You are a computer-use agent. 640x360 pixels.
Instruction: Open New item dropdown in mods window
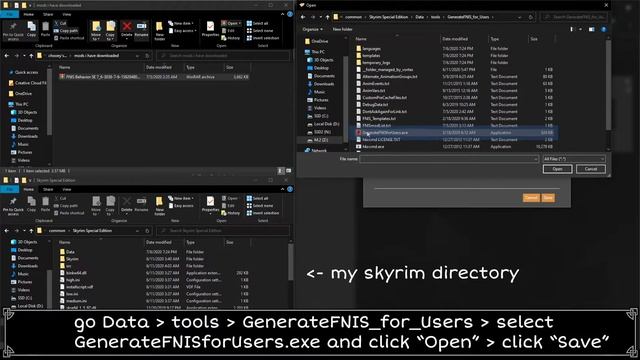tap(181, 23)
